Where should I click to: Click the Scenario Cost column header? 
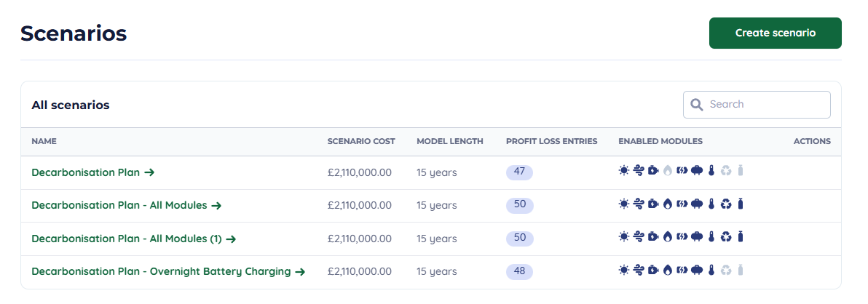tap(361, 141)
